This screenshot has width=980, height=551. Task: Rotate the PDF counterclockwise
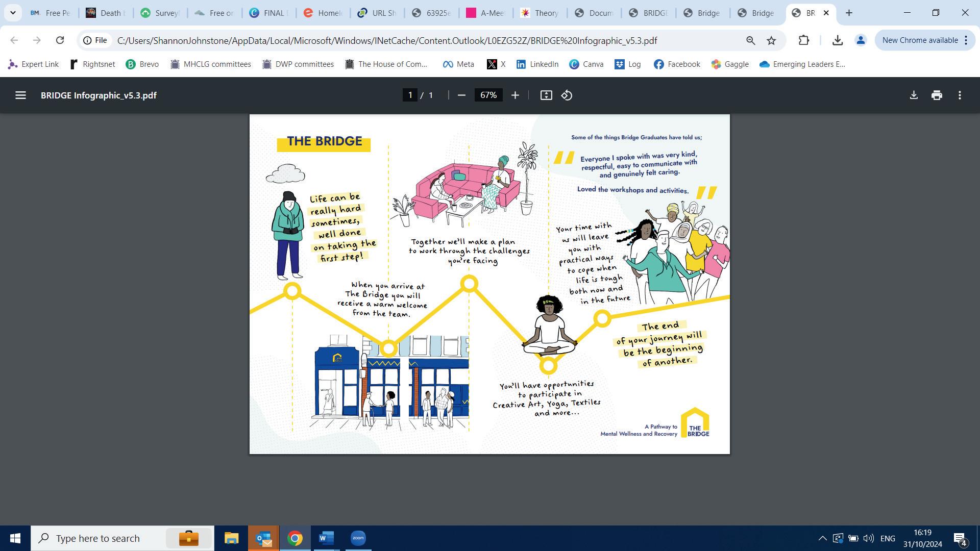coord(567,95)
